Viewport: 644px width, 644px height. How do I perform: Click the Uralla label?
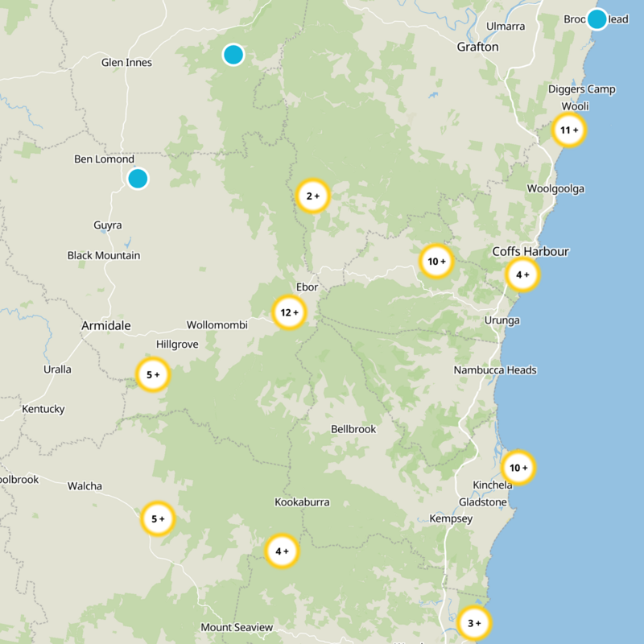pyautogui.click(x=57, y=369)
